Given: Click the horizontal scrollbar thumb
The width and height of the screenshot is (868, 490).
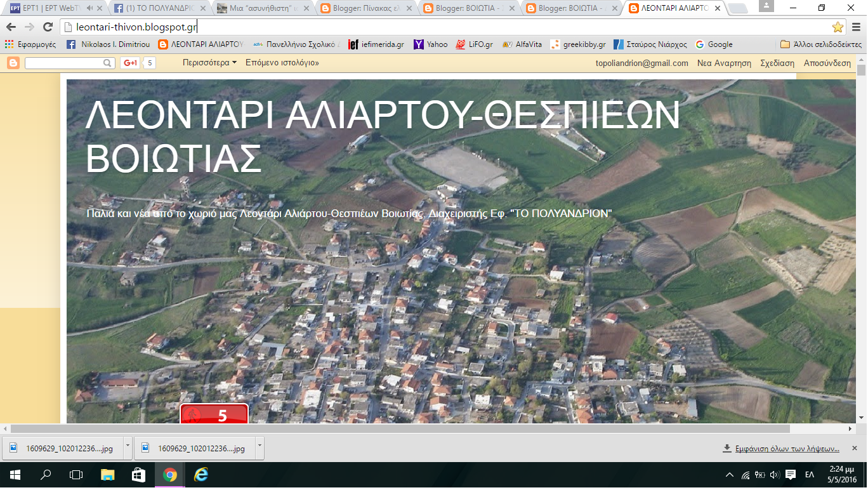Looking at the screenshot, I should [x=400, y=429].
